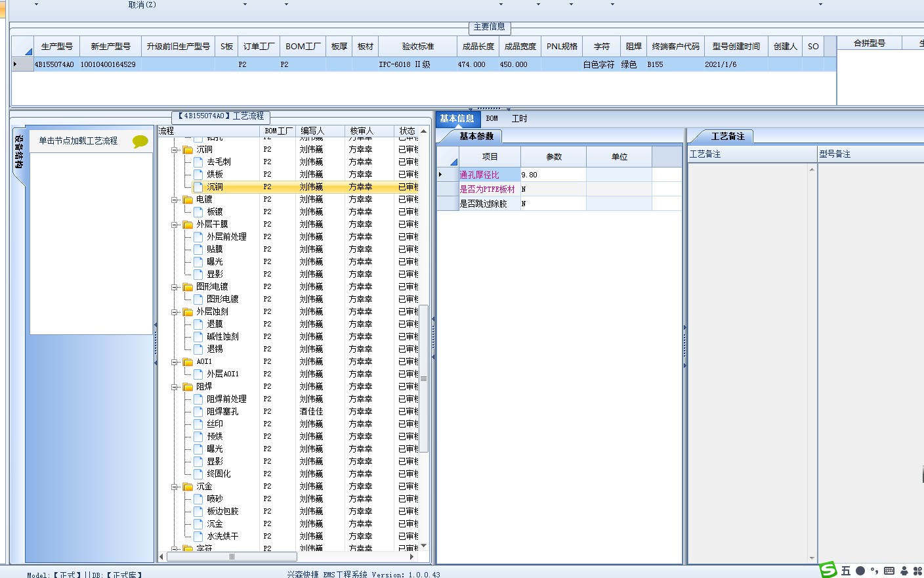This screenshot has height=578, width=924.
Task: Click the N value for 是否为PTFE板材
Action: 553,189
